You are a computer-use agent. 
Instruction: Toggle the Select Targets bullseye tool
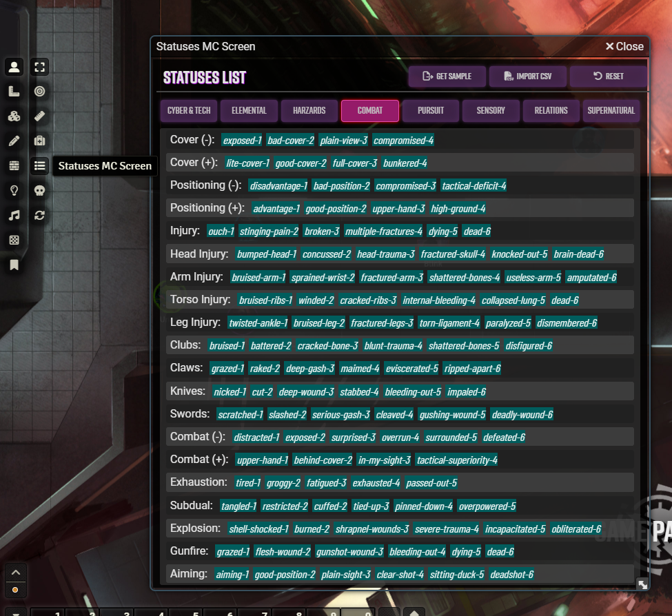[x=40, y=92]
